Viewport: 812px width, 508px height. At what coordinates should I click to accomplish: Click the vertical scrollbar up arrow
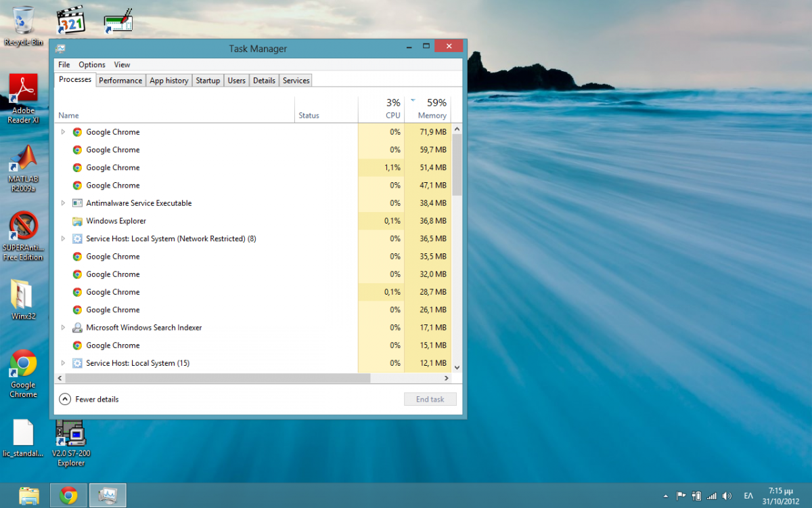click(457, 129)
